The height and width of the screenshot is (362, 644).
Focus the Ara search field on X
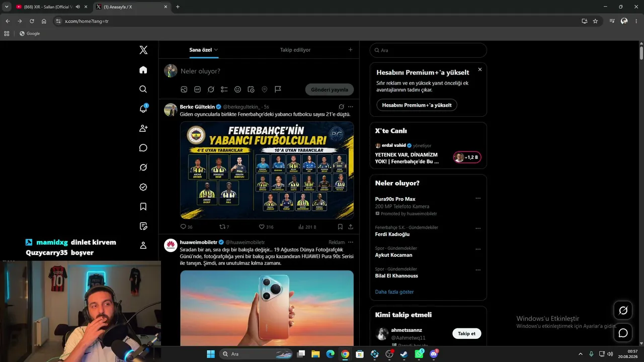click(x=428, y=50)
